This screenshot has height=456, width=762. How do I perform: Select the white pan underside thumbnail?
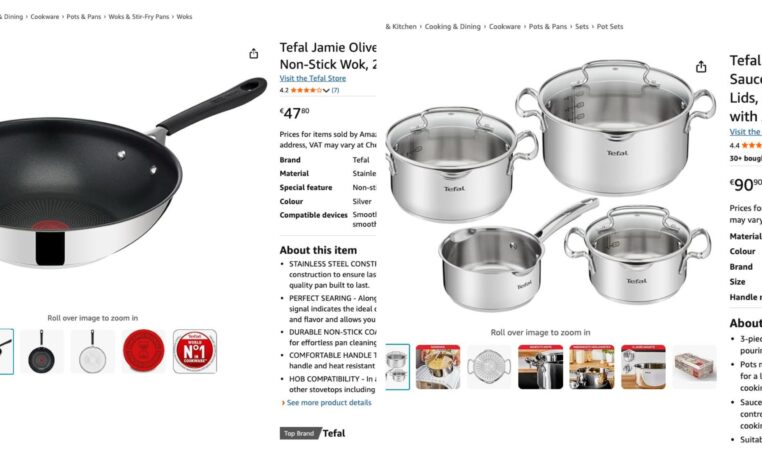tap(92, 351)
